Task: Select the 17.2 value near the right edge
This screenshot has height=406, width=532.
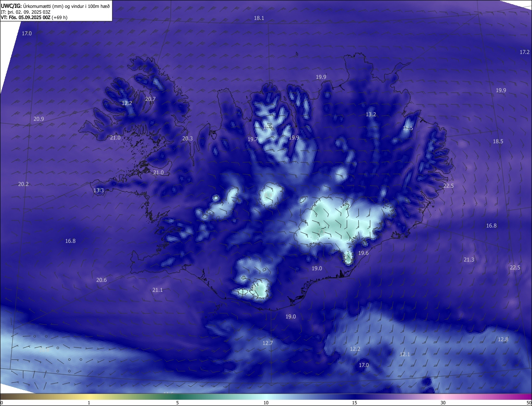Action: click(525, 52)
